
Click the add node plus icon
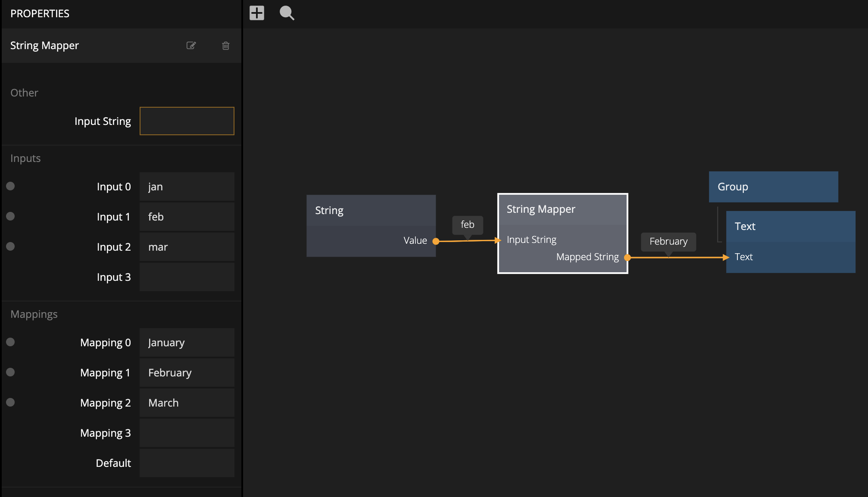pos(257,13)
